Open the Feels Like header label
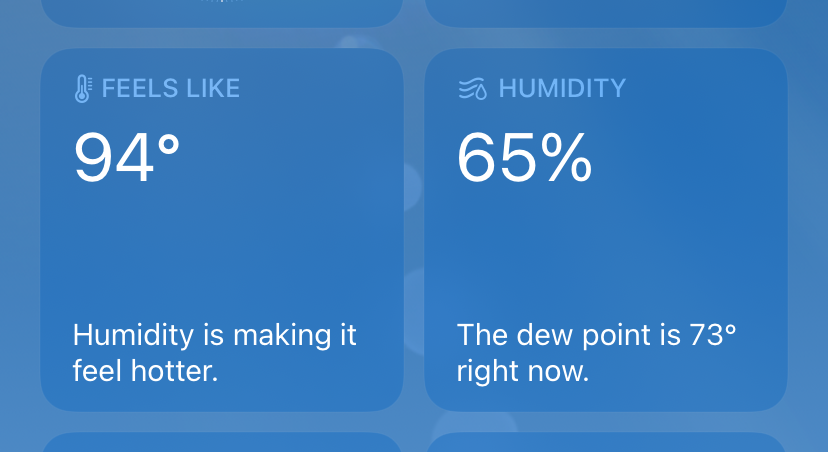Viewport: 828px width, 452px height. point(171,88)
